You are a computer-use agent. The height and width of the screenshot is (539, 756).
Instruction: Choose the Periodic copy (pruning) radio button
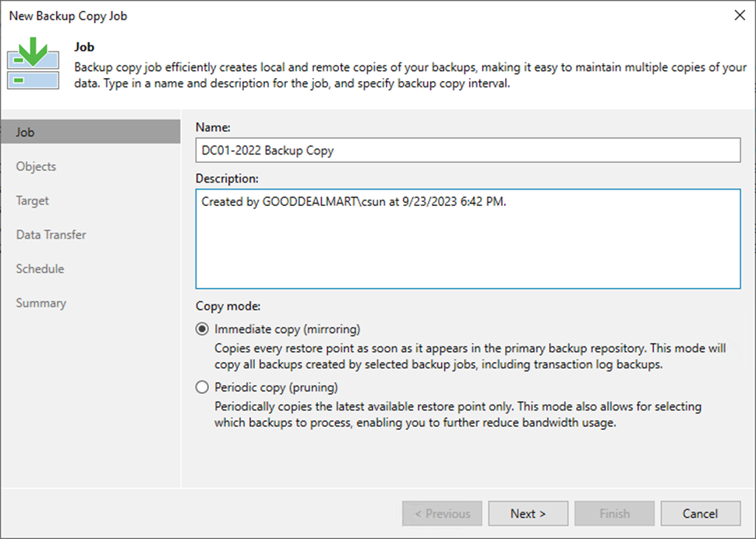(x=202, y=388)
